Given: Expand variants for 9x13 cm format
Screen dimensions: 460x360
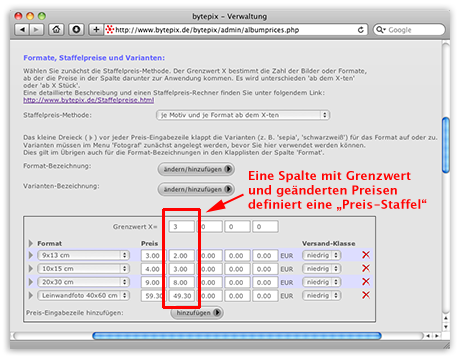Looking at the screenshot, I should (31, 255).
